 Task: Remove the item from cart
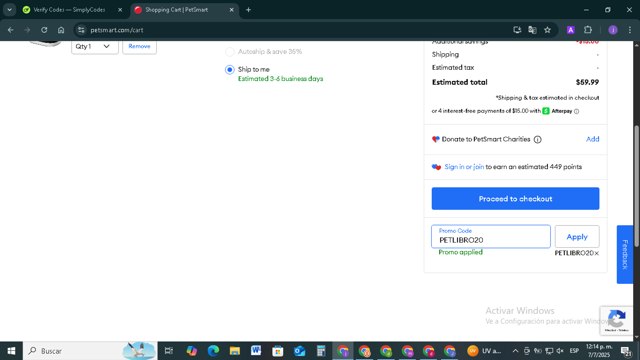[x=139, y=46]
